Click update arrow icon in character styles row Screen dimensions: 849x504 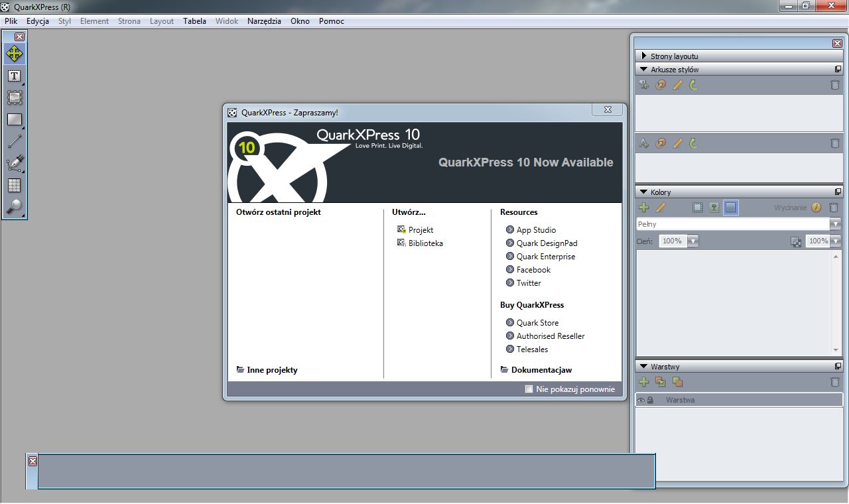694,143
